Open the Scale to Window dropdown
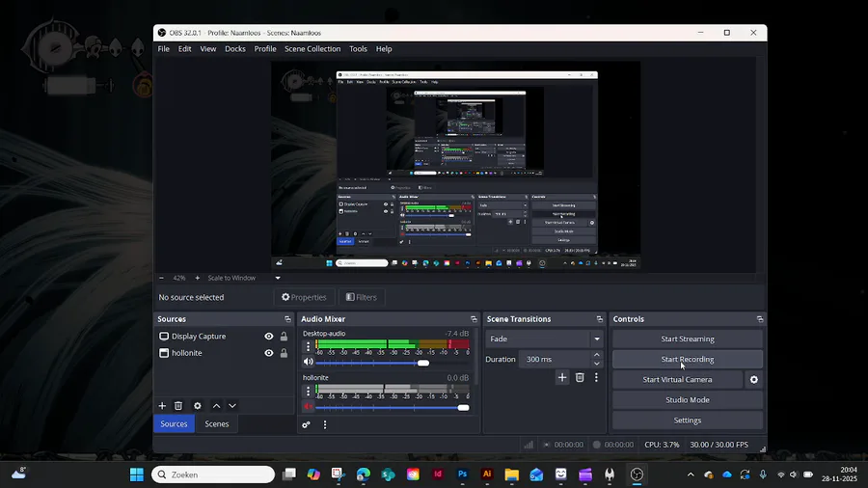Image resolution: width=868 pixels, height=488 pixels. [x=244, y=278]
